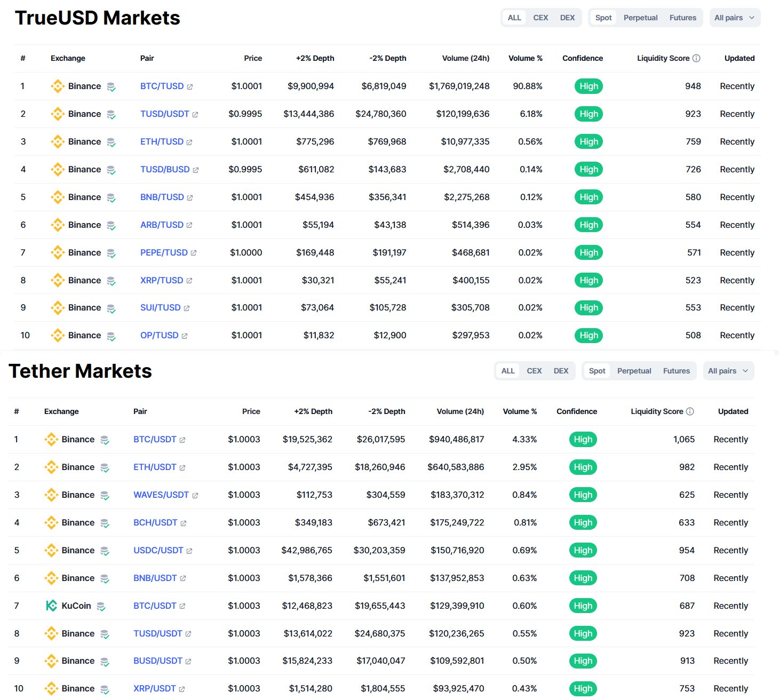Click Price column header in TrueUSD table
The height and width of the screenshot is (700, 779).
(x=253, y=58)
